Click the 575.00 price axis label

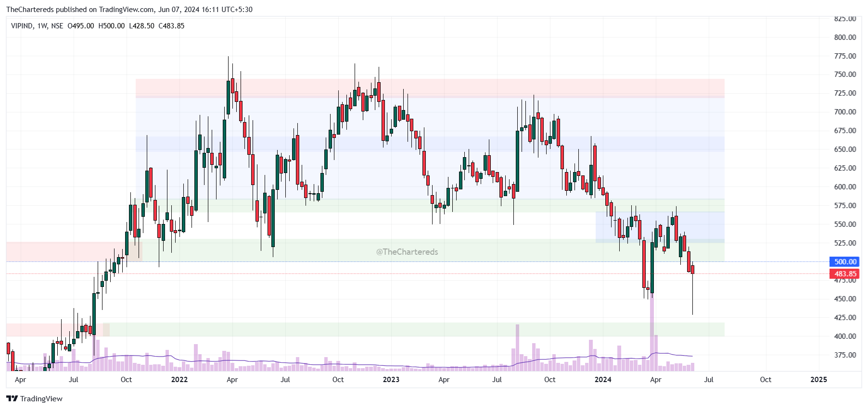pyautogui.click(x=845, y=206)
